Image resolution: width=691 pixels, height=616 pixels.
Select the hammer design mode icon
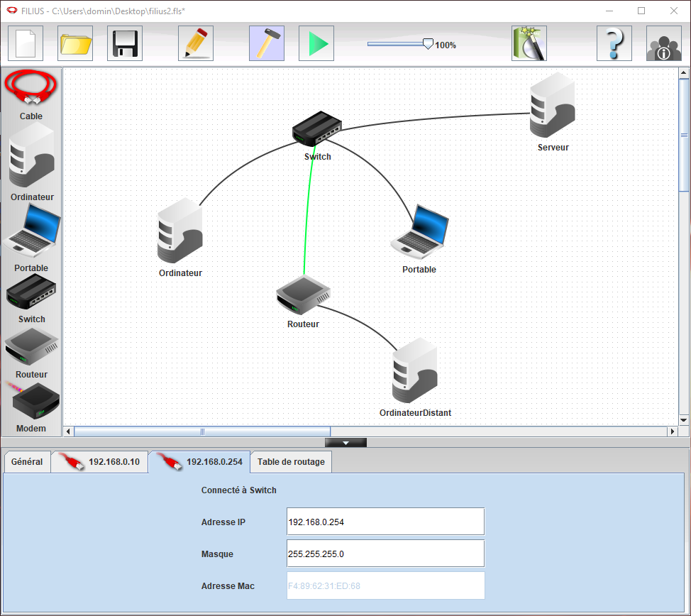[x=267, y=43]
